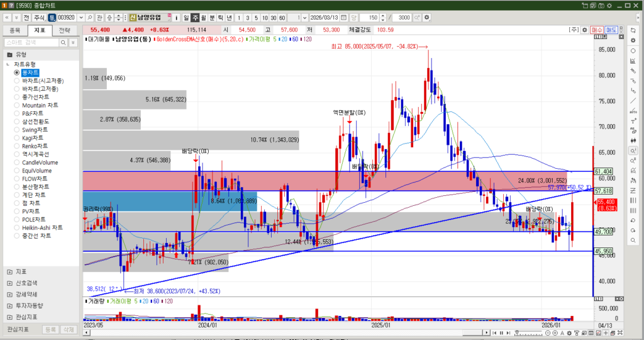Click the red 매수 buy button
The image size is (644, 340).
point(596,30)
